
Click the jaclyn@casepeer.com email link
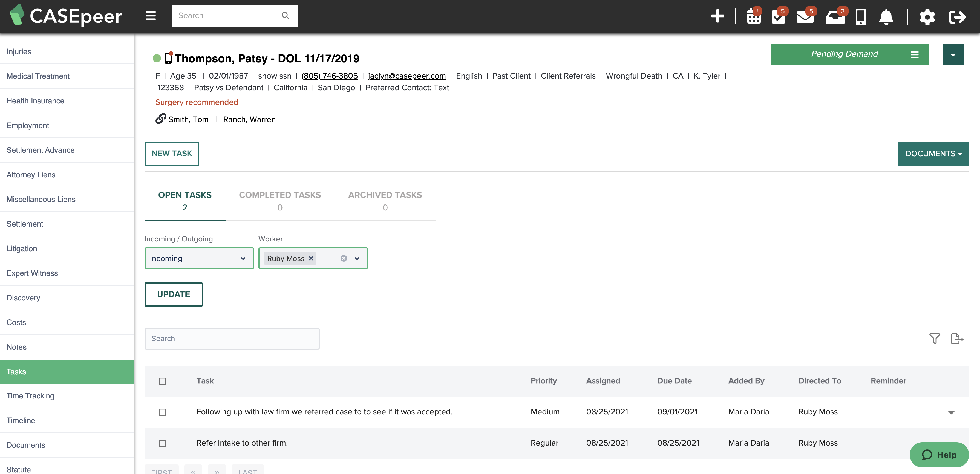(407, 76)
